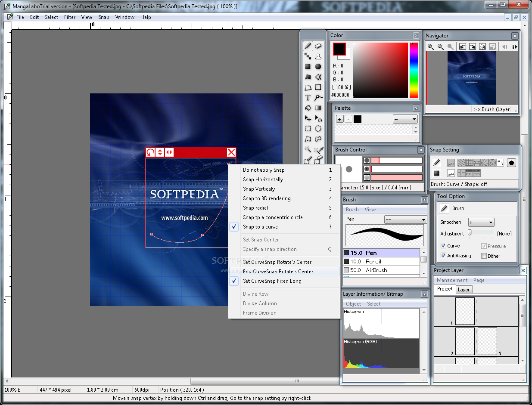Close the Color panel

416,36
